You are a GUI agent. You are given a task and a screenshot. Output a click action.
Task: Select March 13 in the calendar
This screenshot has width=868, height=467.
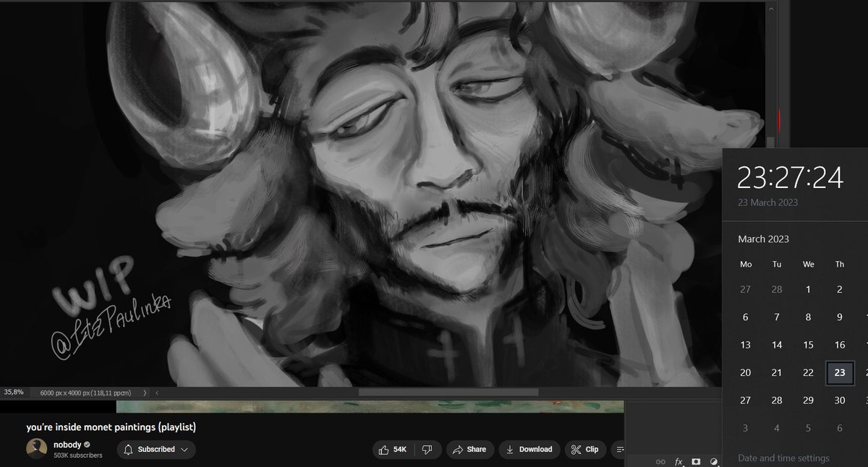point(745,345)
